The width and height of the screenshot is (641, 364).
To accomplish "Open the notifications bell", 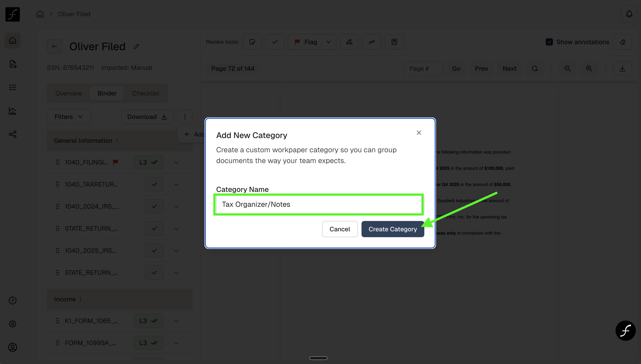I will pos(629,14).
